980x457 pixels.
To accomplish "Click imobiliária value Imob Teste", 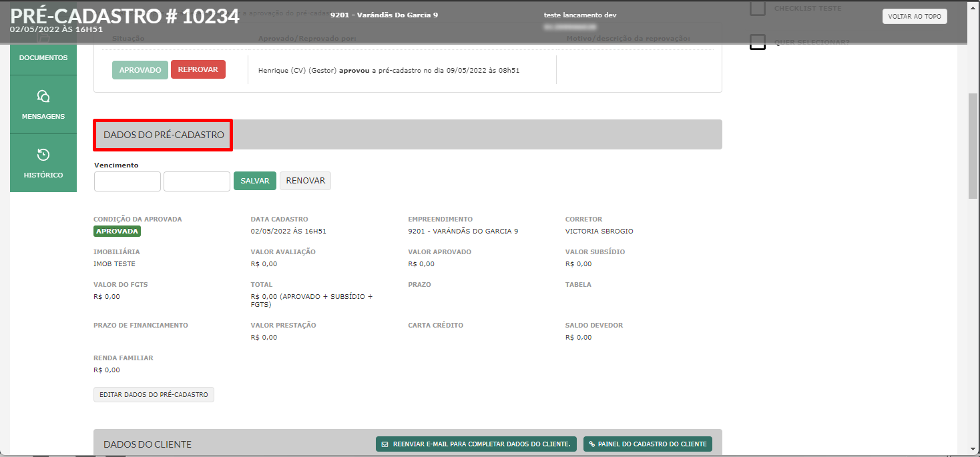I will 114,264.
